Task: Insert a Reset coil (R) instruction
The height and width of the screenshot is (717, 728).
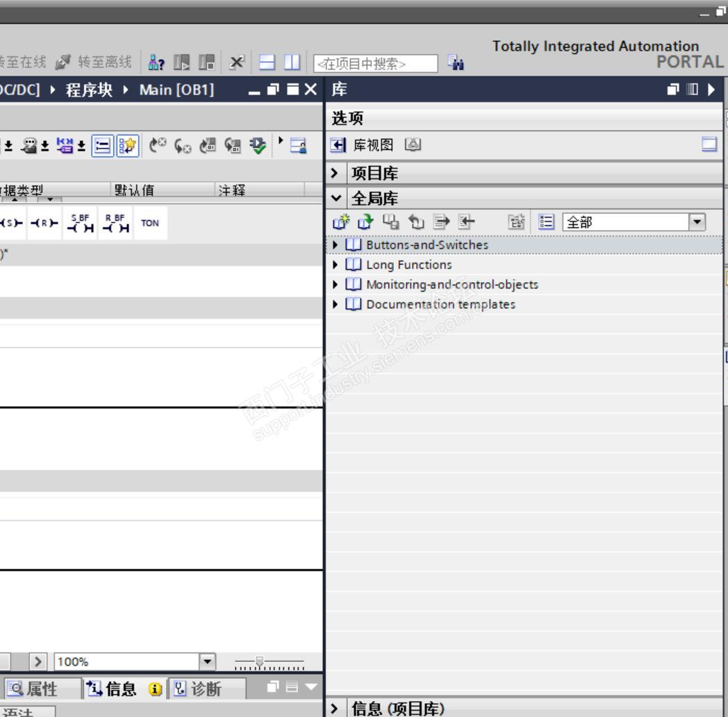Action: point(44,223)
